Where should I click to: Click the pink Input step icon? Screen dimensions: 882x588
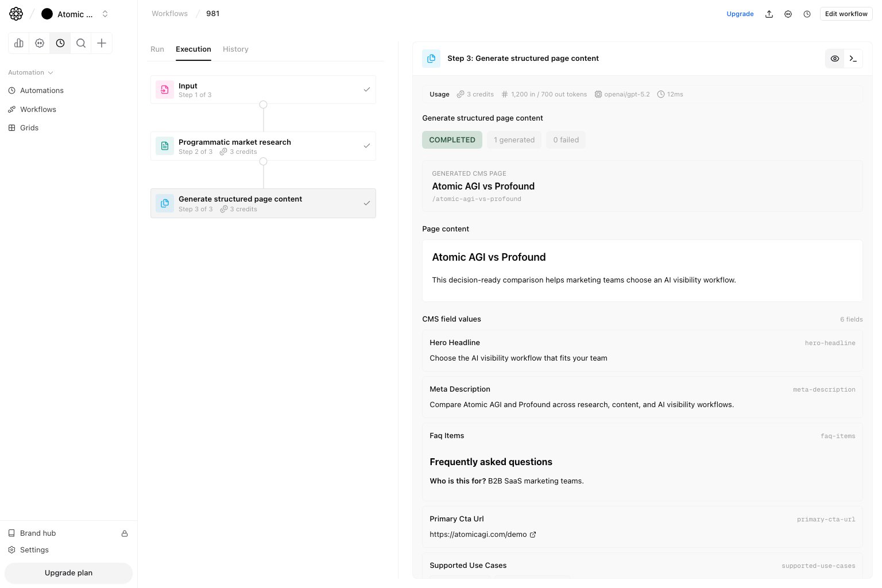pyautogui.click(x=165, y=90)
